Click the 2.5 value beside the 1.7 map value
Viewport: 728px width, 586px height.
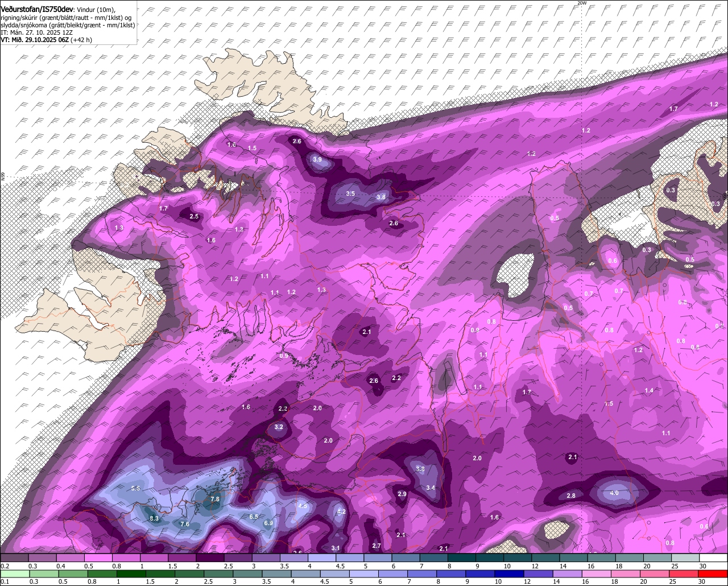[194, 216]
